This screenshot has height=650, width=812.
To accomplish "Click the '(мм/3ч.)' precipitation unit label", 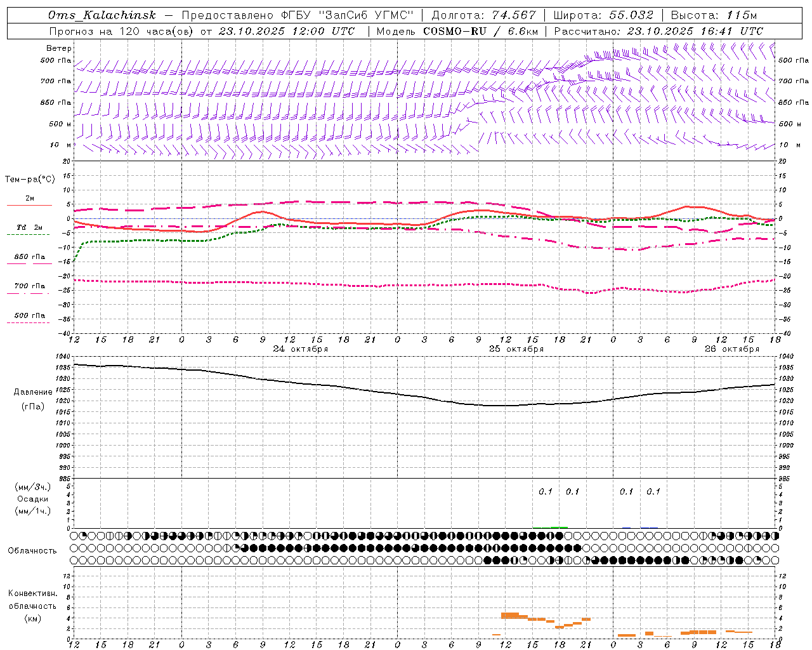I will click(x=33, y=487).
